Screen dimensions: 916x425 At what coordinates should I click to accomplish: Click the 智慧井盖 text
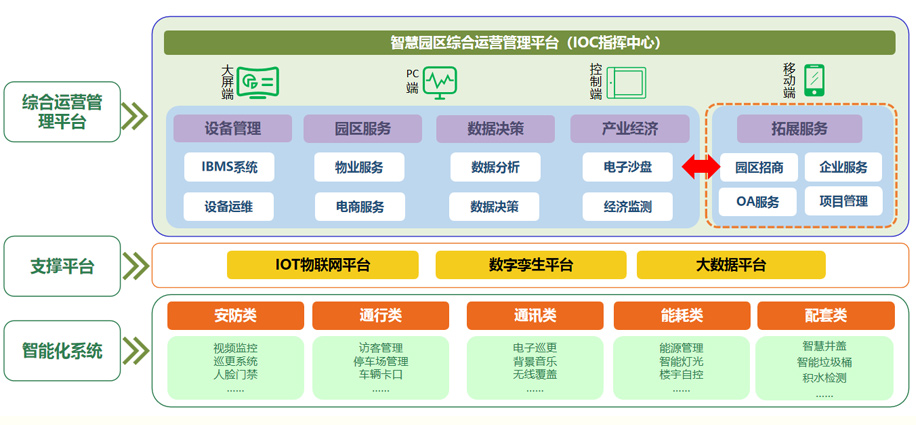(x=824, y=346)
